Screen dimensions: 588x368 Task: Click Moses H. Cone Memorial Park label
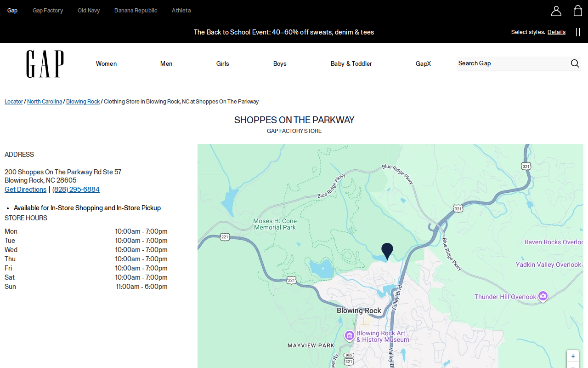[275, 224]
